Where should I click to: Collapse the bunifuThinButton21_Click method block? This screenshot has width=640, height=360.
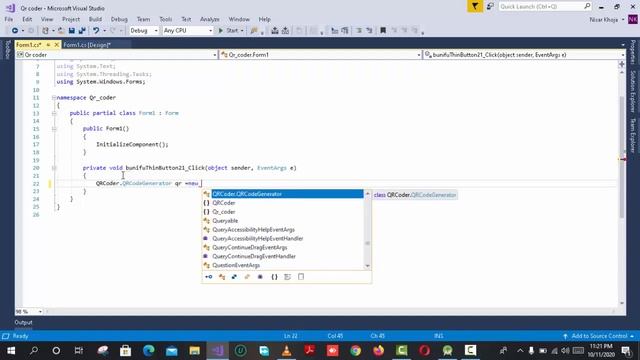click(54, 168)
